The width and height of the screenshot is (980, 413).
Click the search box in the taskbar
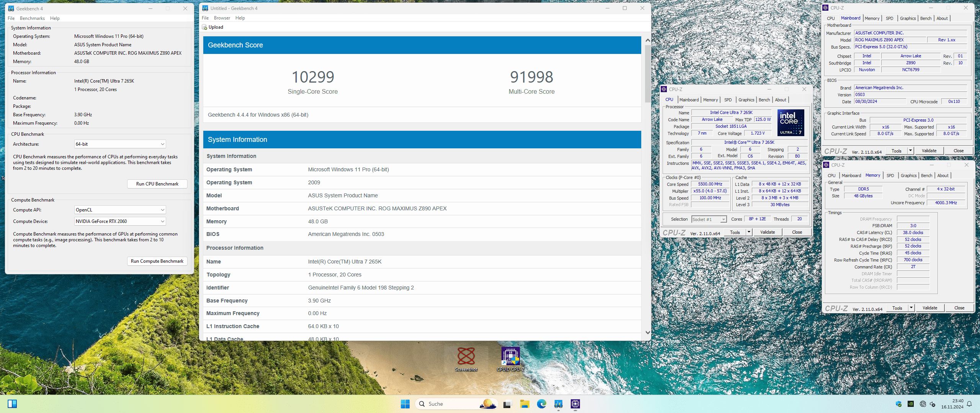point(456,404)
